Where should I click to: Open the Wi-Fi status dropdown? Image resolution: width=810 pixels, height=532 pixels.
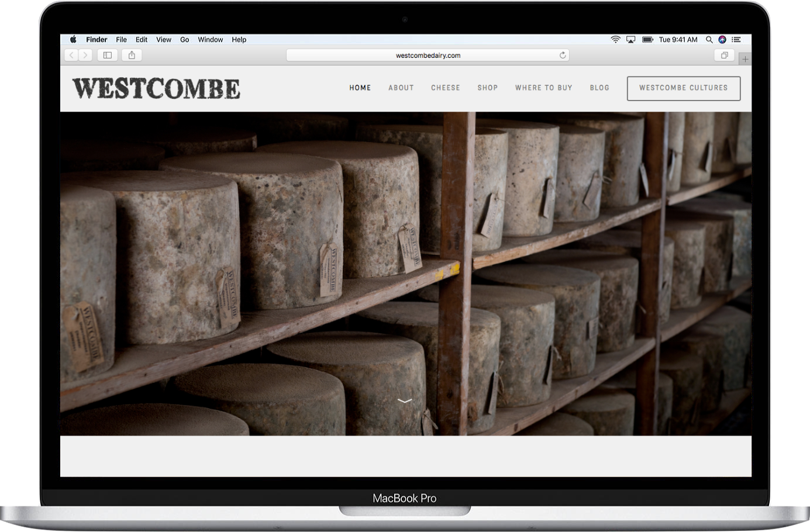tap(615, 39)
